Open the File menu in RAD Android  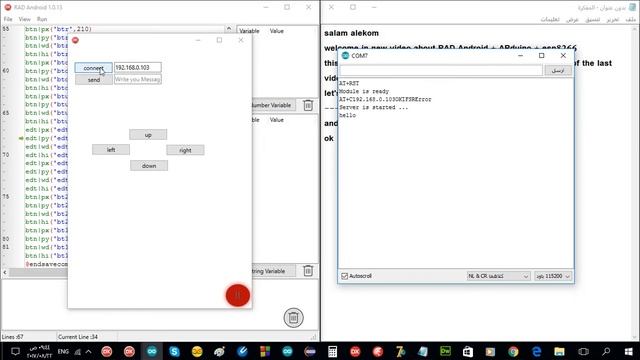[8, 19]
